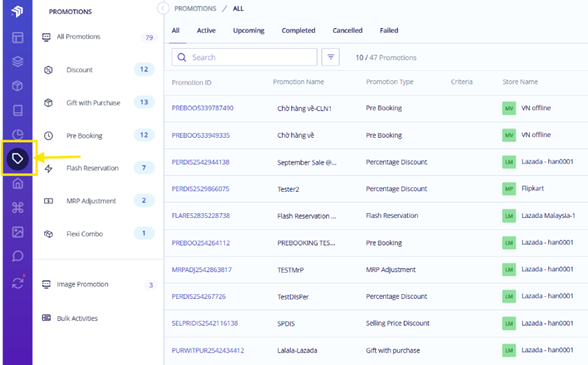Open promotion PERDIS2529866075
The height and width of the screenshot is (365, 588).
[200, 189]
